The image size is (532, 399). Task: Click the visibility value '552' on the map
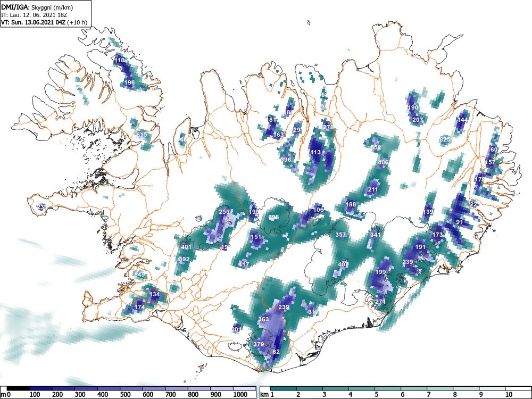coord(376,147)
